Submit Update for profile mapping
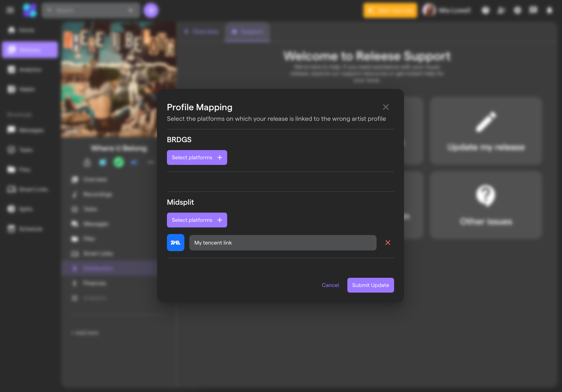 pyautogui.click(x=370, y=285)
